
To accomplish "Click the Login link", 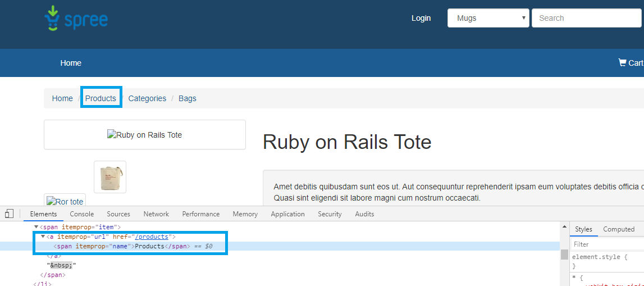I will pyautogui.click(x=421, y=18).
